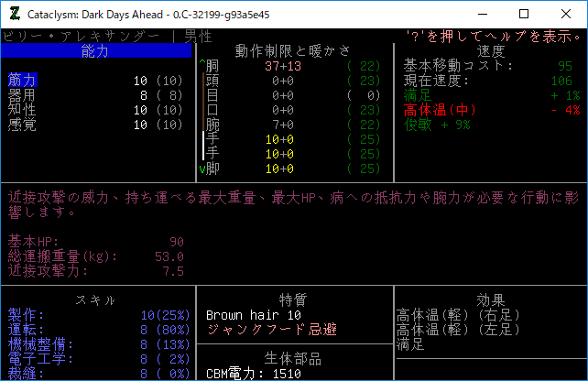
Task: Select the 知性 intelligence stat
Action: 22,110
